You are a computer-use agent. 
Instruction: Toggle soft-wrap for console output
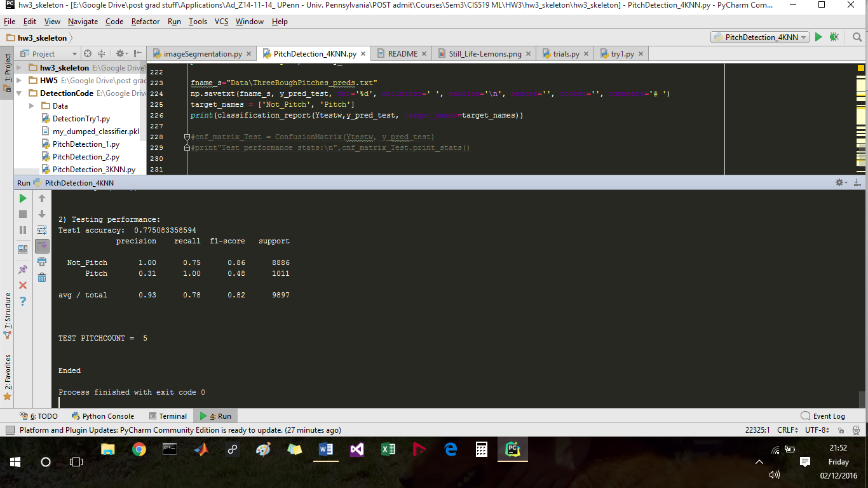pos(42,230)
